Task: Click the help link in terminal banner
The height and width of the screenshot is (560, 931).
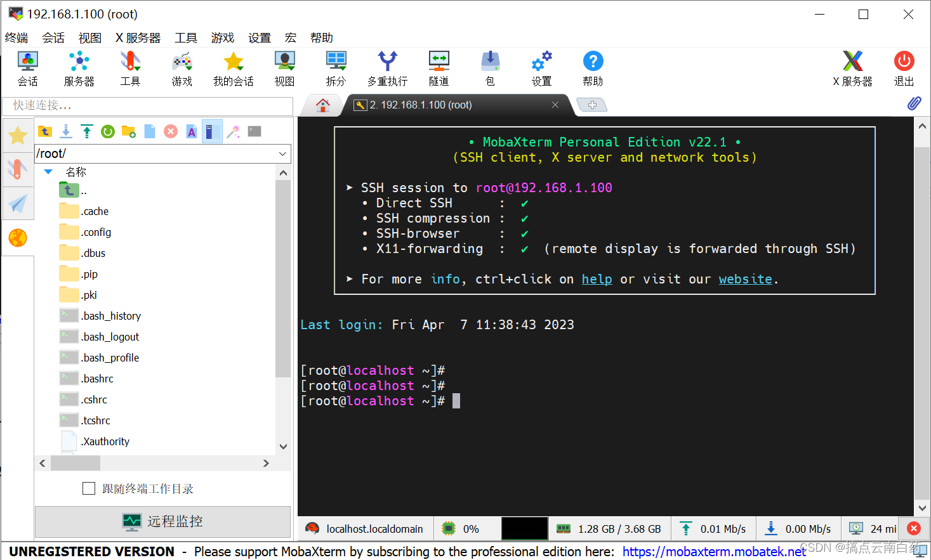Action: coord(597,279)
